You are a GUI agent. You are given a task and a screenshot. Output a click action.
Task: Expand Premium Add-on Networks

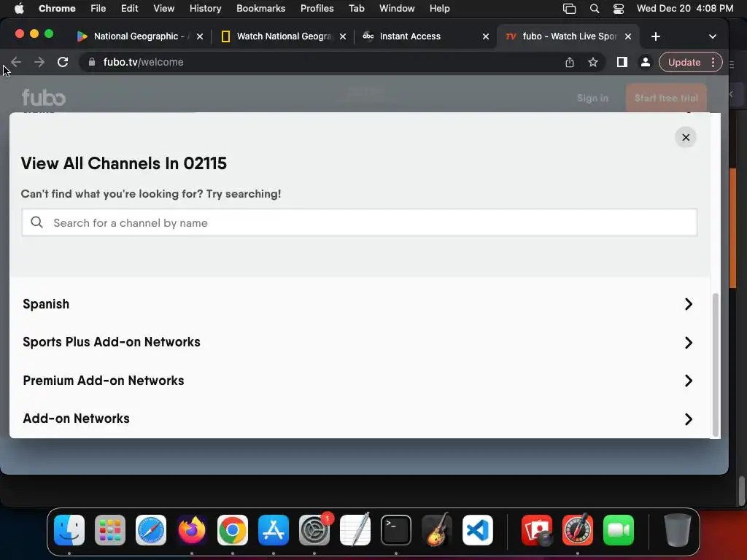point(689,381)
